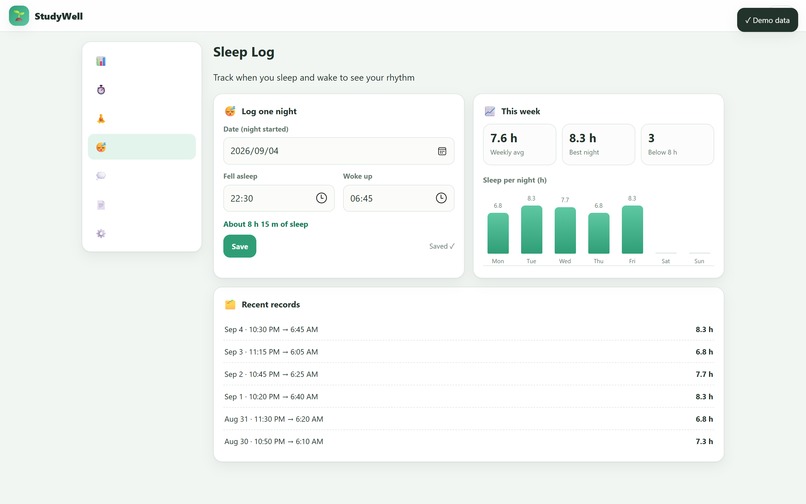Select the sleeping face sidebar icon

101,147
